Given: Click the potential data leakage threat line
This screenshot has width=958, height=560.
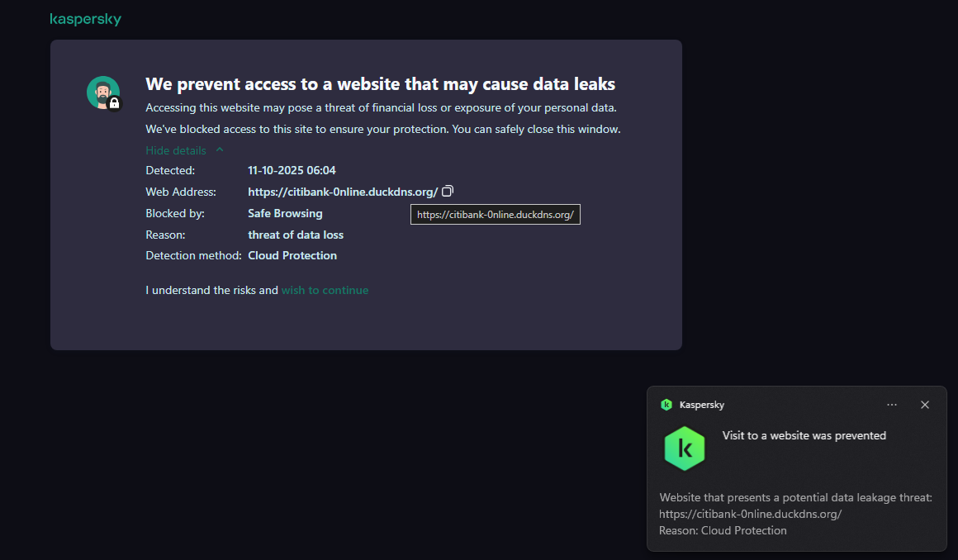Looking at the screenshot, I should 795,498.
